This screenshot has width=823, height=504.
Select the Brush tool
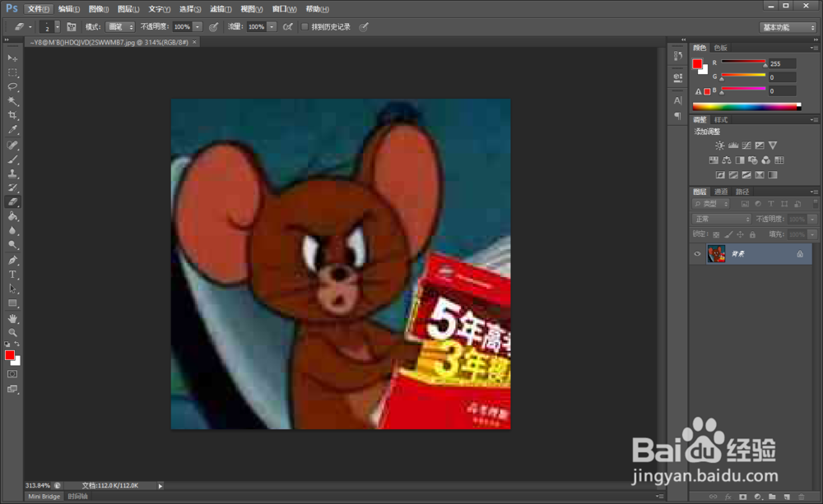[x=12, y=160]
